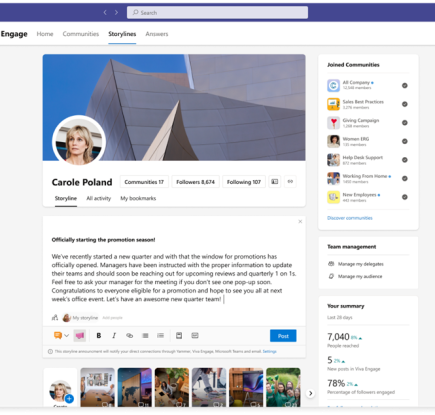Show next stories with right chevron
Screen dimensions: 435x415
pos(310,393)
